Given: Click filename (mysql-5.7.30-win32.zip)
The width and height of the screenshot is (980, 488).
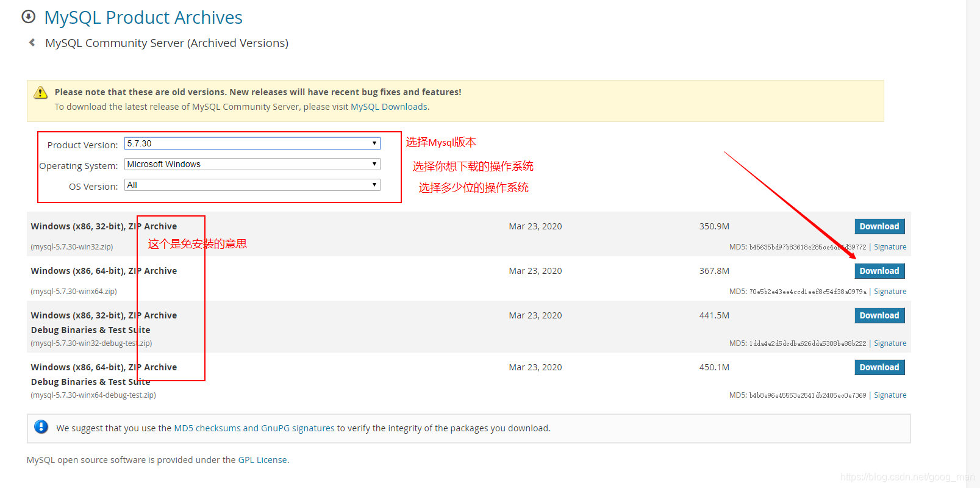Looking at the screenshot, I should pyautogui.click(x=72, y=247).
